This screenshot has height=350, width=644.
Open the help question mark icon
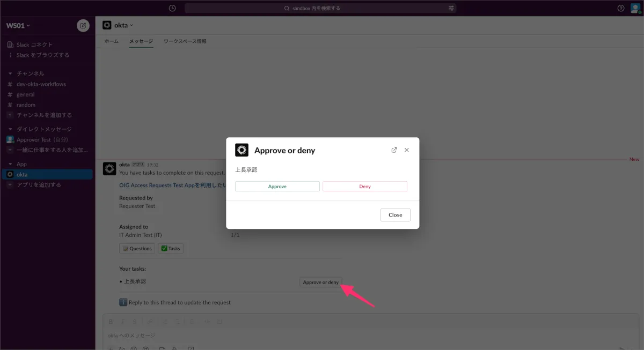[x=621, y=8]
